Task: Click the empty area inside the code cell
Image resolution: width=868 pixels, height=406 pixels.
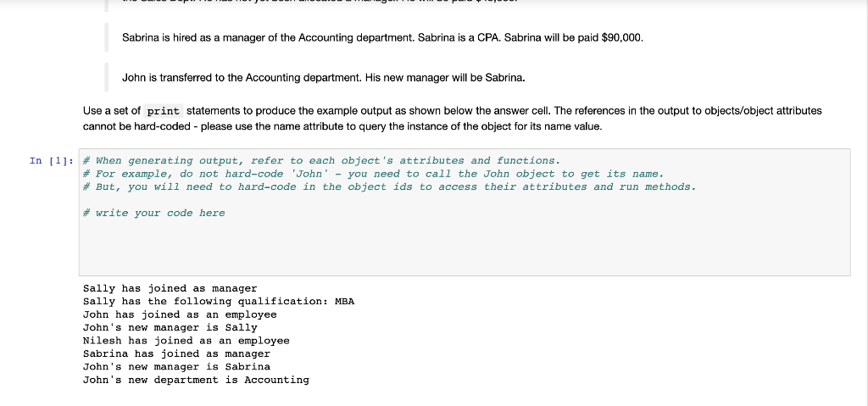Action: tap(464, 247)
